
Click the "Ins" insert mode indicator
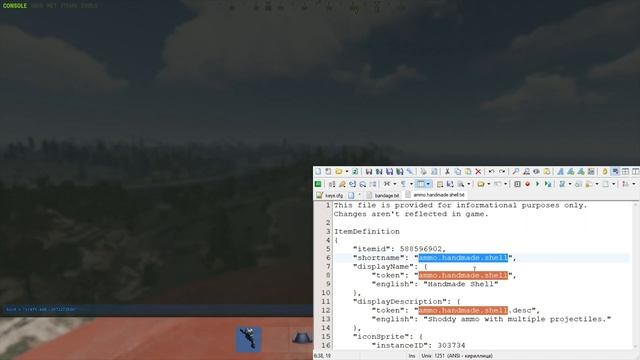(412, 356)
